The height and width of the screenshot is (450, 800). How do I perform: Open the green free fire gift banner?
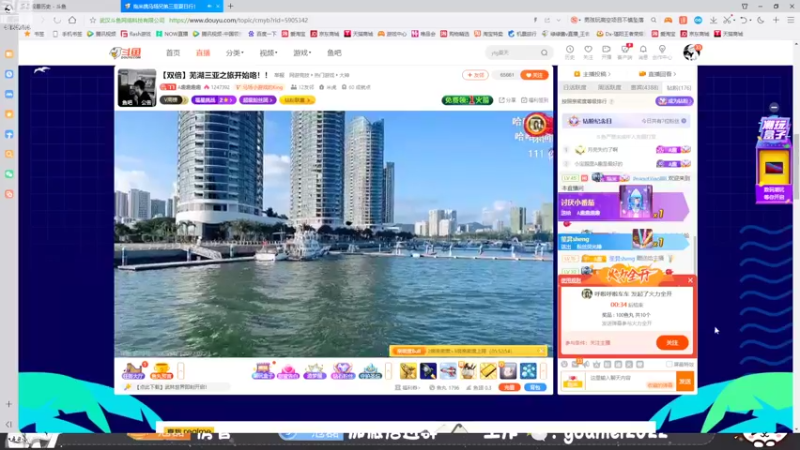coord(467,100)
